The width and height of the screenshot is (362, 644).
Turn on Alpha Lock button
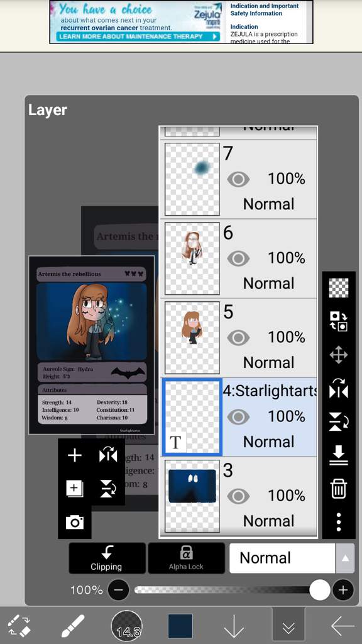[186, 558]
